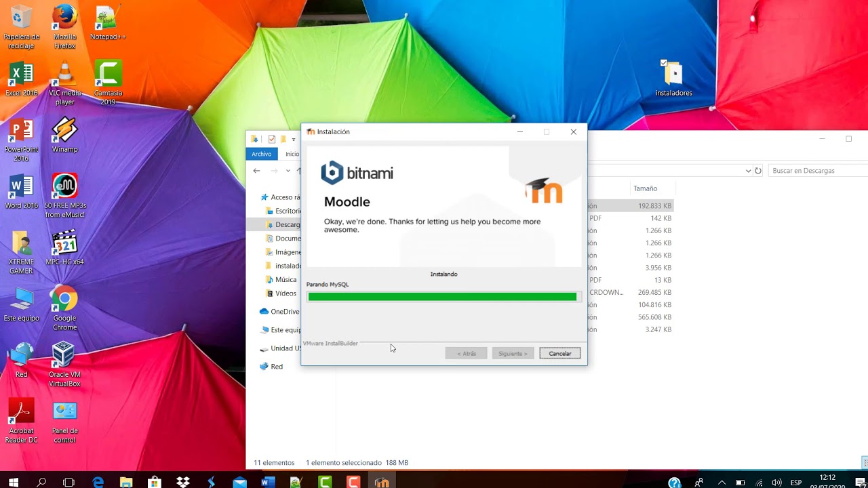The height and width of the screenshot is (488, 868).
Task: Select Música in the navigation pane
Action: click(x=281, y=279)
